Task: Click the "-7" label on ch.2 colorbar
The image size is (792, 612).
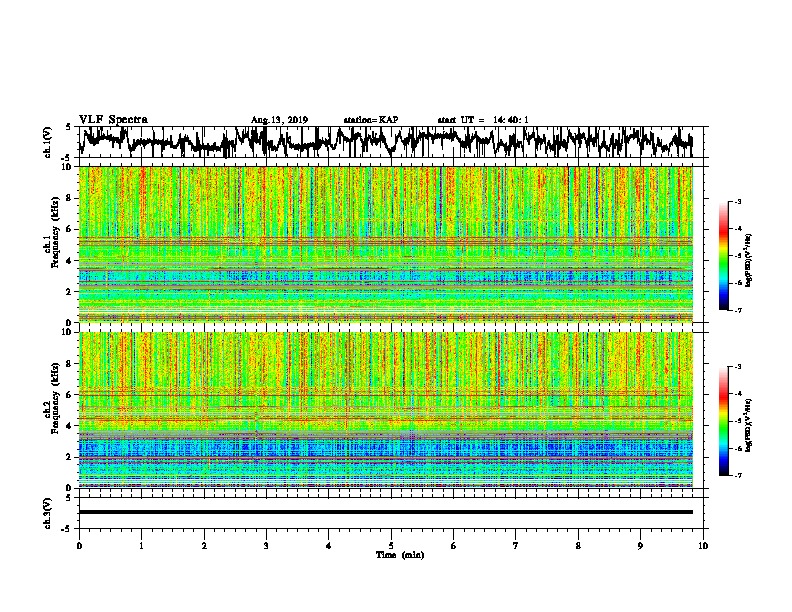Action: [737, 475]
